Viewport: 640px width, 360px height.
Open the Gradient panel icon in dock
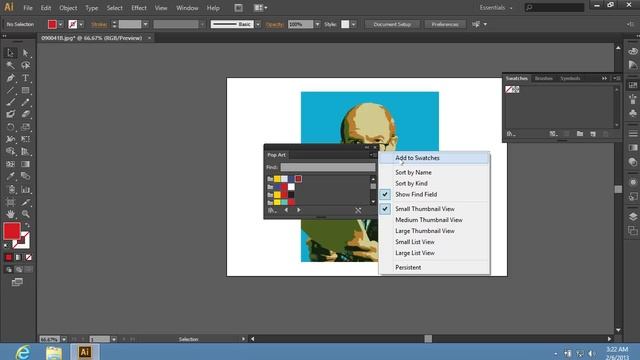pos(633,147)
